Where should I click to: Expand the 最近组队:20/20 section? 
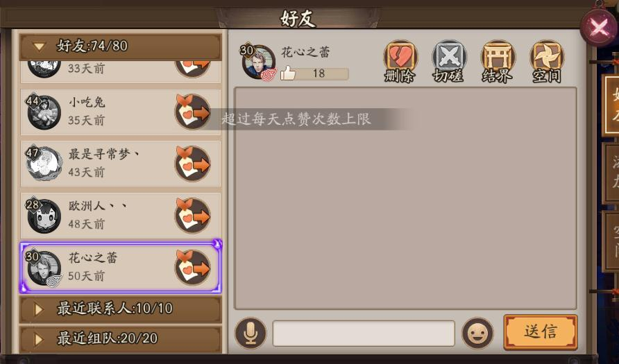pos(121,338)
